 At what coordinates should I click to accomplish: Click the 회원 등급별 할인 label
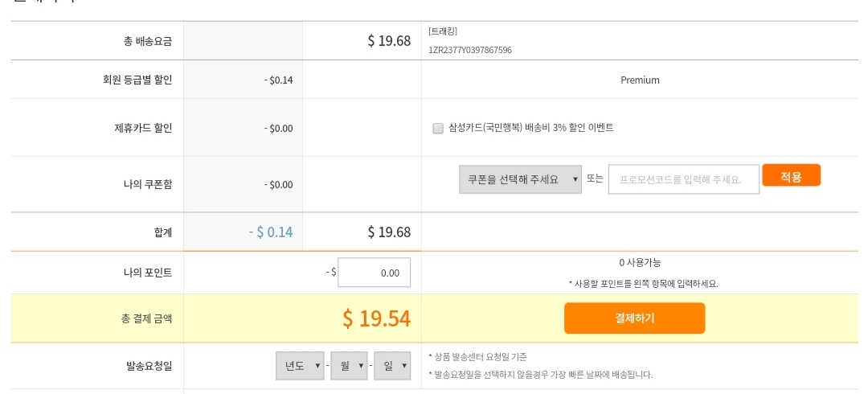coord(137,80)
